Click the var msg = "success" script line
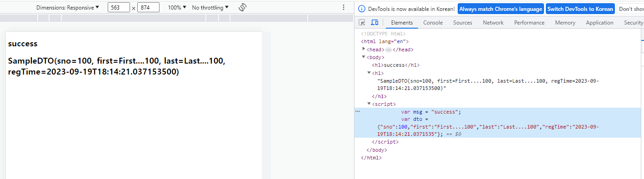This screenshot has width=644, height=179. [x=431, y=111]
